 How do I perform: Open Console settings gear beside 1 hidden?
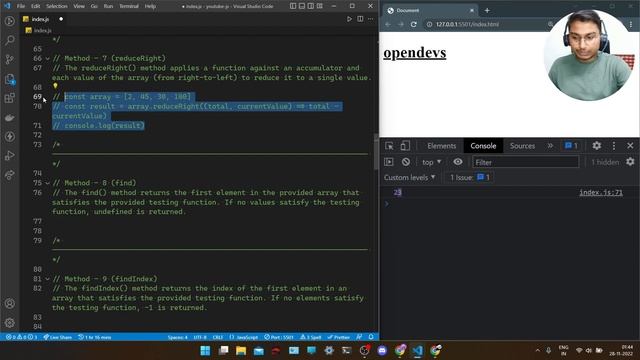[x=630, y=162]
